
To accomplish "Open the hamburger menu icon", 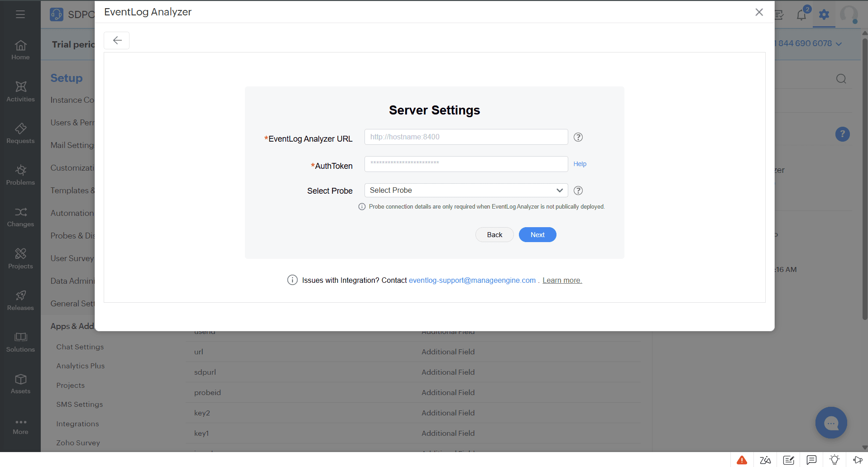I will [20, 14].
